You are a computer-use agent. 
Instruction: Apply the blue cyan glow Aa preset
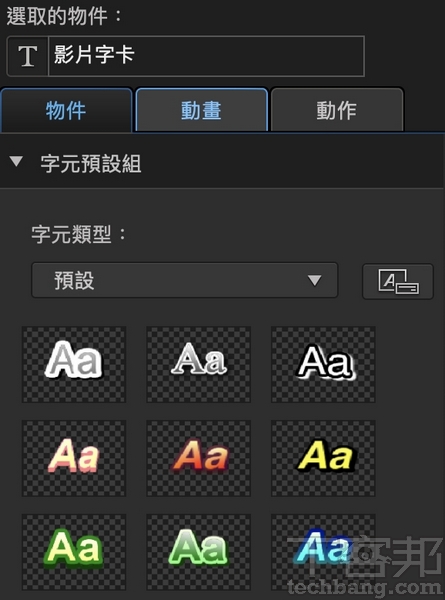[323, 552]
